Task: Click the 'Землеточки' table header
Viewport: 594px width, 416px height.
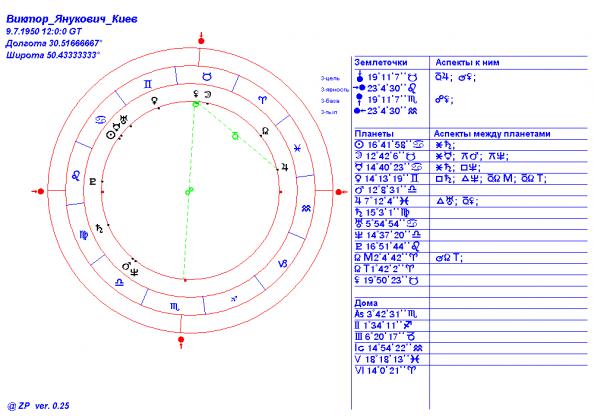Action: (x=381, y=63)
